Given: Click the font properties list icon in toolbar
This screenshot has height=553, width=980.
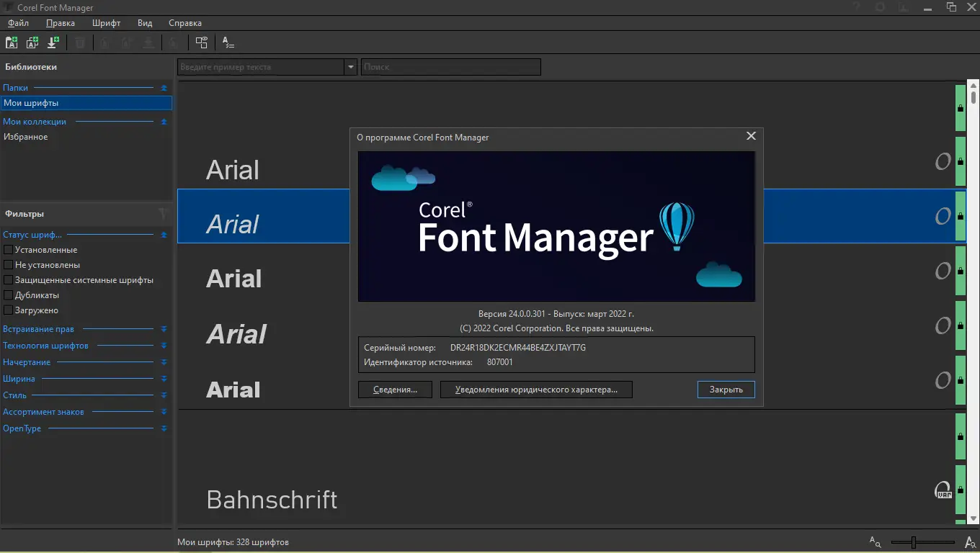Looking at the screenshot, I should click(228, 42).
